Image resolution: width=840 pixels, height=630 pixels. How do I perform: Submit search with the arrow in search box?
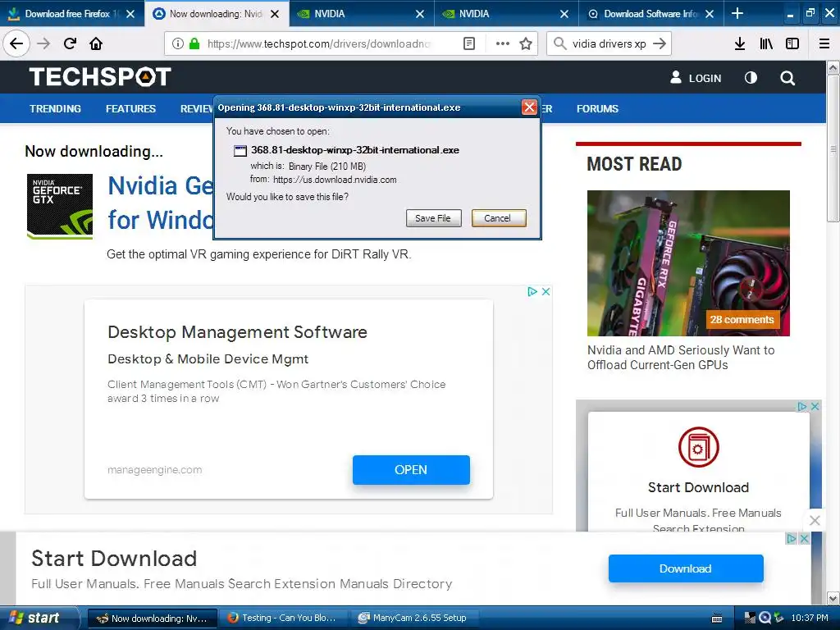click(660, 43)
